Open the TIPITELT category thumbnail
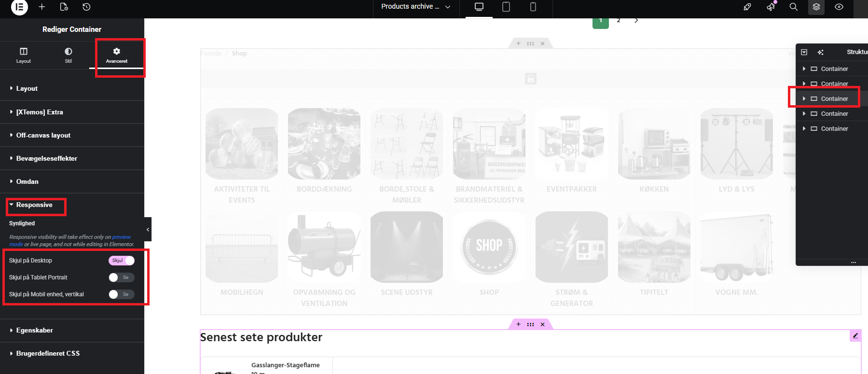Image resolution: width=868 pixels, height=374 pixels. coord(654,247)
